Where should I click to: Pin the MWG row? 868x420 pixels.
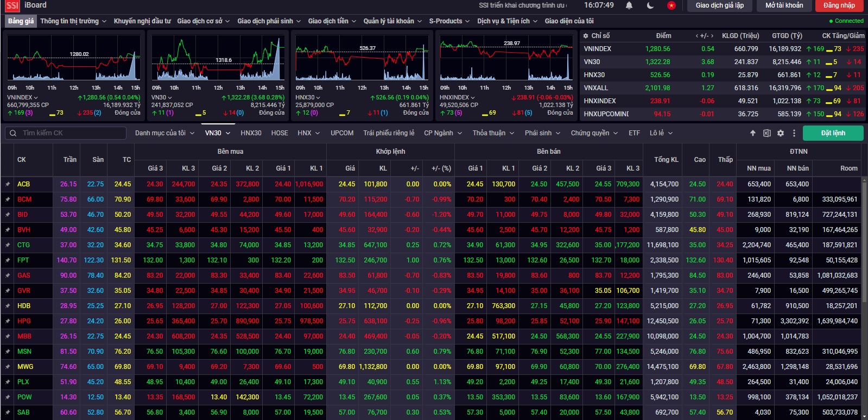tap(8, 367)
